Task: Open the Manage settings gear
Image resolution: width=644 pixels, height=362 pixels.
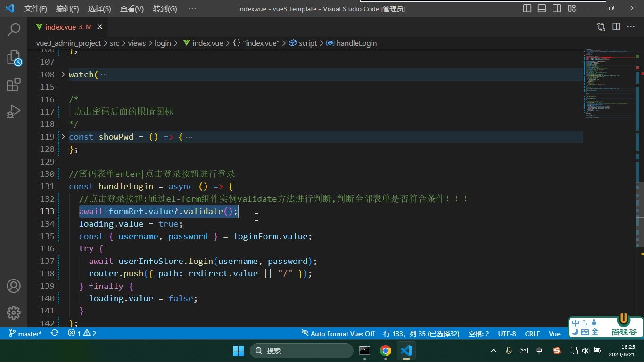Action: tap(14, 313)
